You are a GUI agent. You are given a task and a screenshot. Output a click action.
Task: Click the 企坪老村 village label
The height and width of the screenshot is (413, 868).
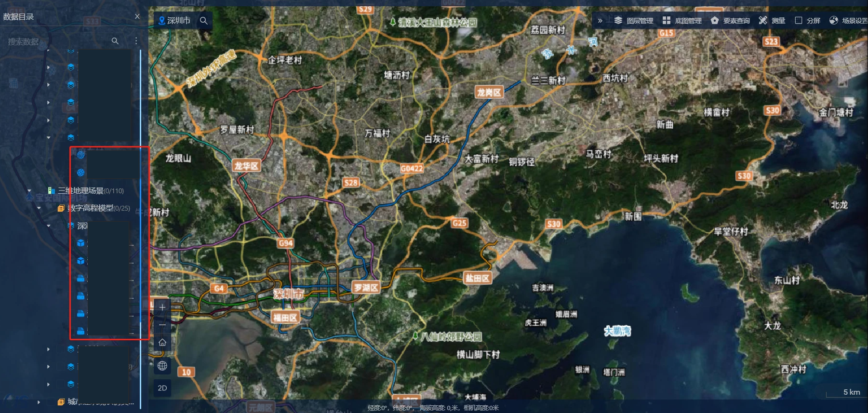285,60
